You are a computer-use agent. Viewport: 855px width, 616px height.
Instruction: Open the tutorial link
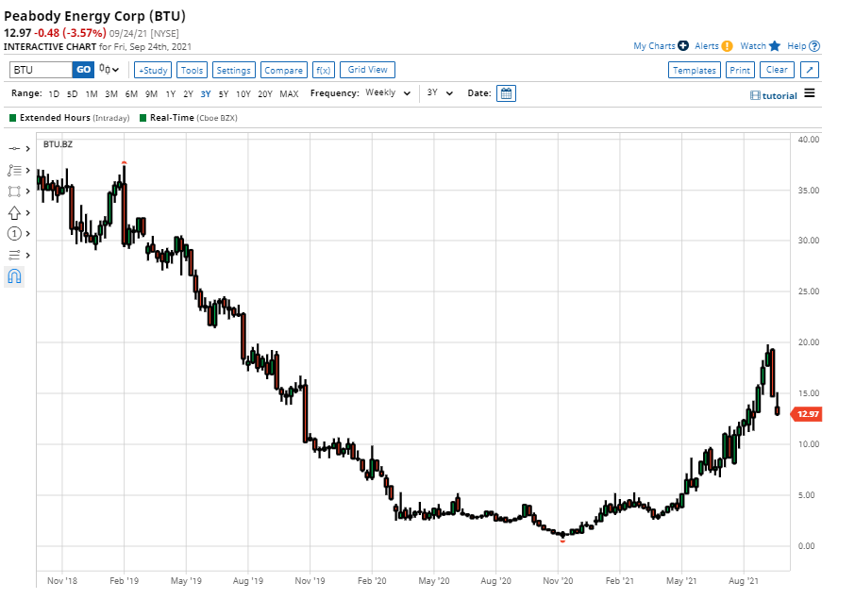click(x=774, y=95)
